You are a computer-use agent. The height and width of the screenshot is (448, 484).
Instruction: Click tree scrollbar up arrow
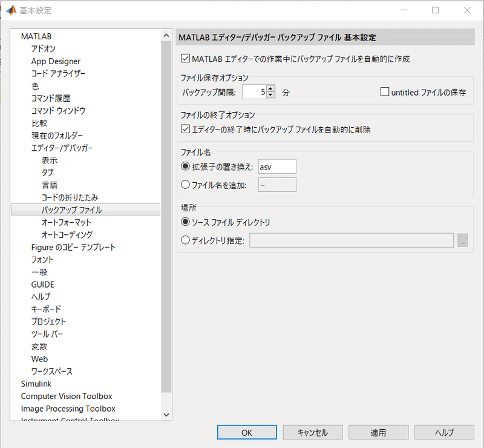tap(166, 36)
